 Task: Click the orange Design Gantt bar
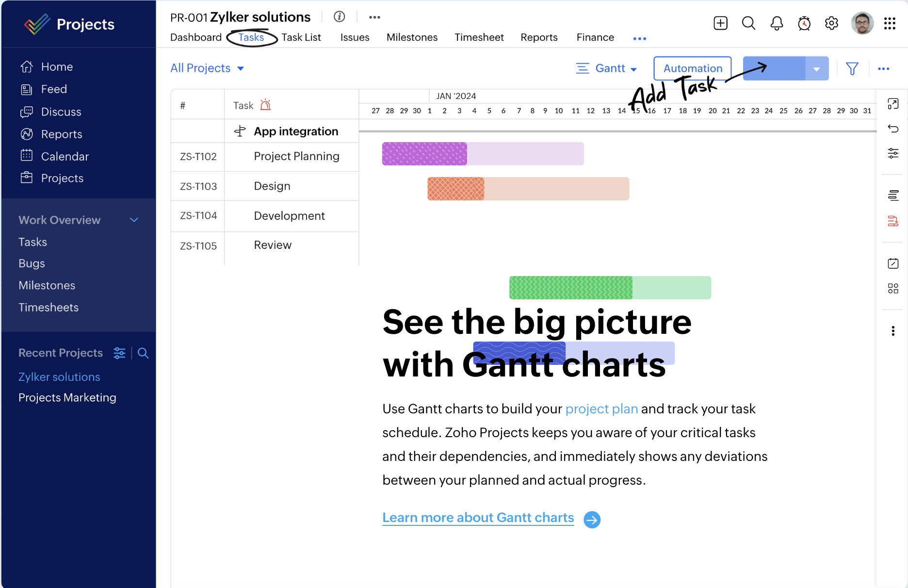pyautogui.click(x=528, y=189)
